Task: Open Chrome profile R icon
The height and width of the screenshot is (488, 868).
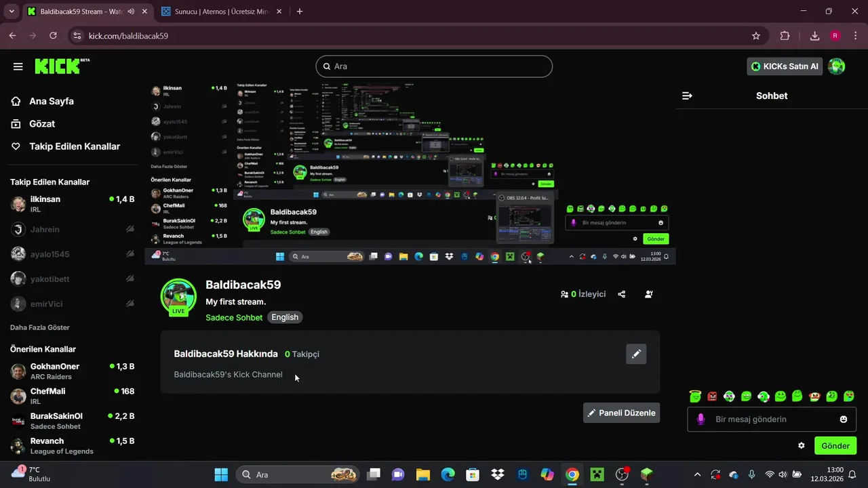Action: 835,35
